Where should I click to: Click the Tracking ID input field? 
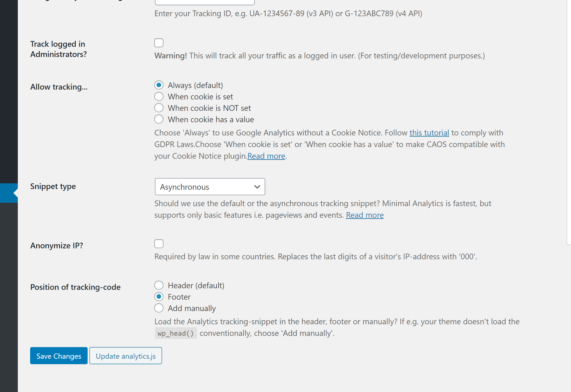tap(204, 2)
